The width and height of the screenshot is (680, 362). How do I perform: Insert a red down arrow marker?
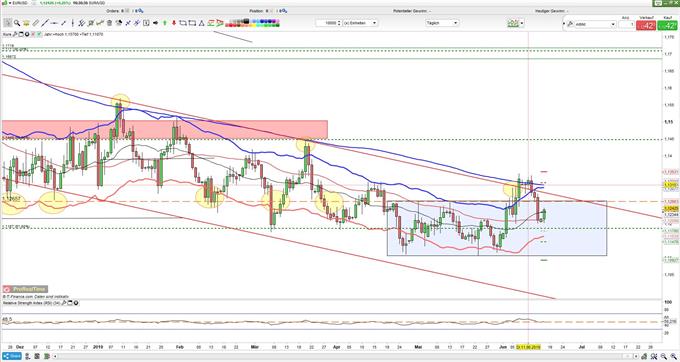[174, 23]
